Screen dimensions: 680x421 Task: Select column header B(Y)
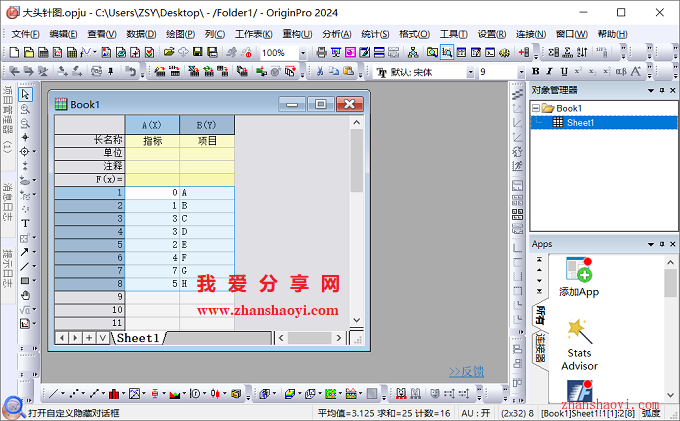207,125
